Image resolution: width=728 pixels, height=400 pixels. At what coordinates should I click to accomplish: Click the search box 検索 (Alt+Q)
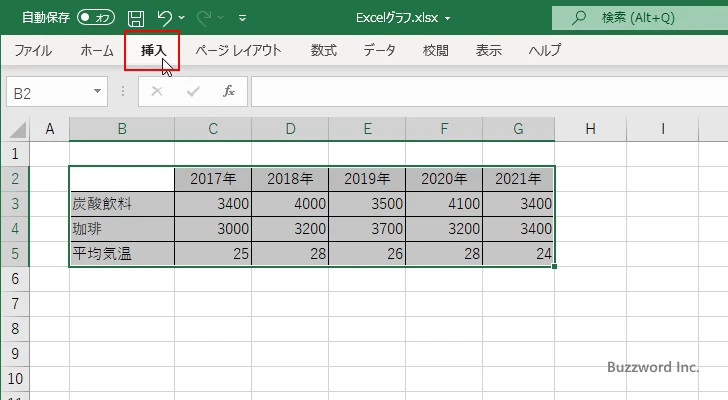coord(640,18)
